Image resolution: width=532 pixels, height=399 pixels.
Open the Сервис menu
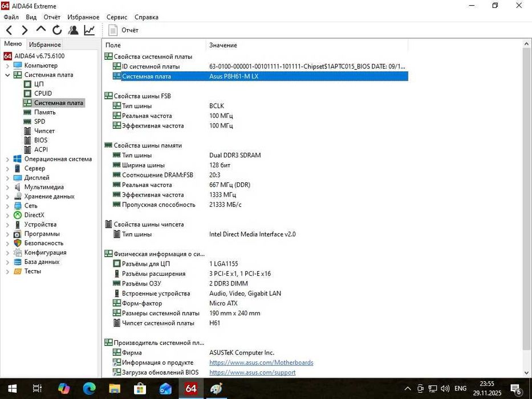coord(117,17)
